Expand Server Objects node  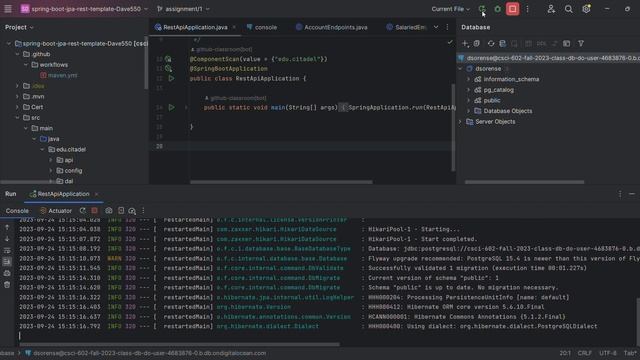(x=460, y=122)
